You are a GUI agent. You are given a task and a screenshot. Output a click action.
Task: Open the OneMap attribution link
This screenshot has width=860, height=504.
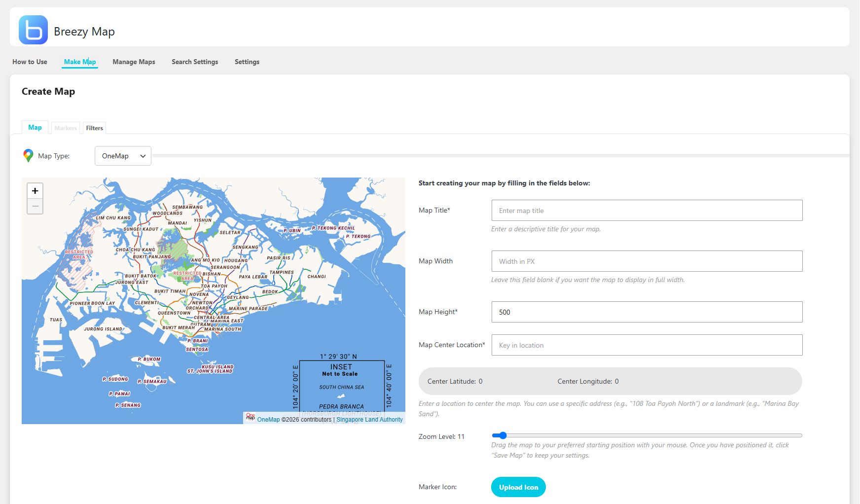click(x=268, y=420)
